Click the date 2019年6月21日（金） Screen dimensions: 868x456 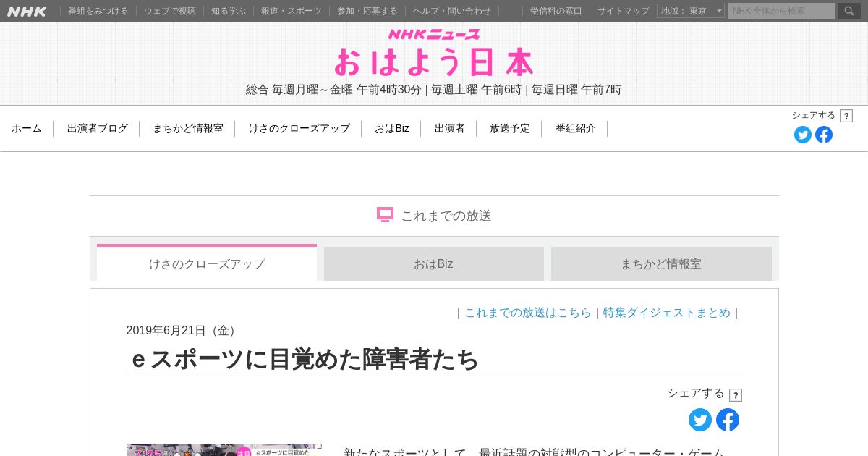click(182, 331)
